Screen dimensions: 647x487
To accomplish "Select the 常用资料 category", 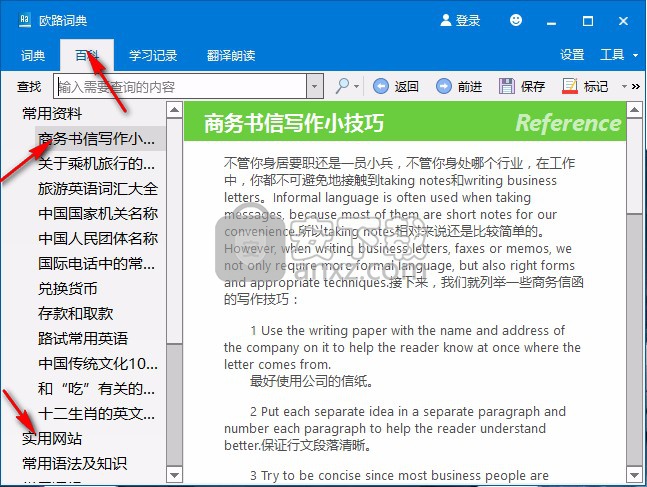I will coord(52,113).
